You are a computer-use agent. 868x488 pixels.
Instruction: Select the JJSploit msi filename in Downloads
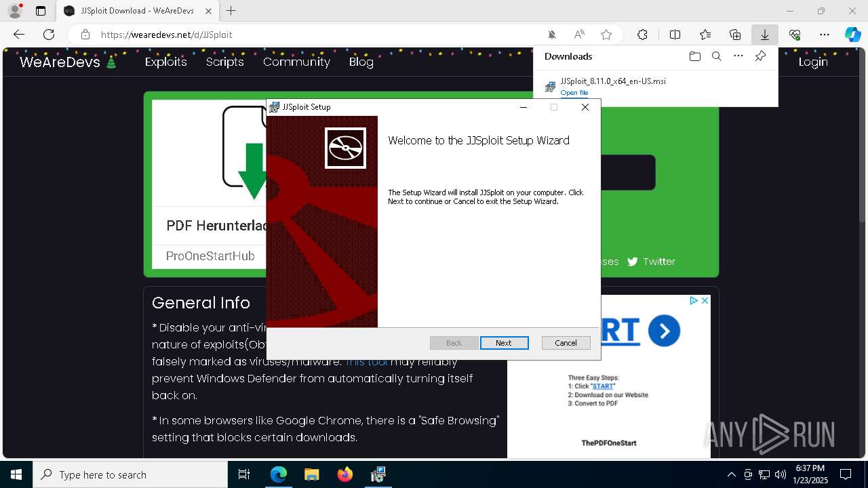point(613,81)
